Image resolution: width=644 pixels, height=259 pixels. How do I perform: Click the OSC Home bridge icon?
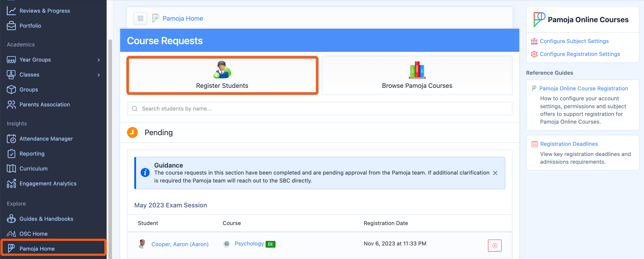[x=11, y=234]
